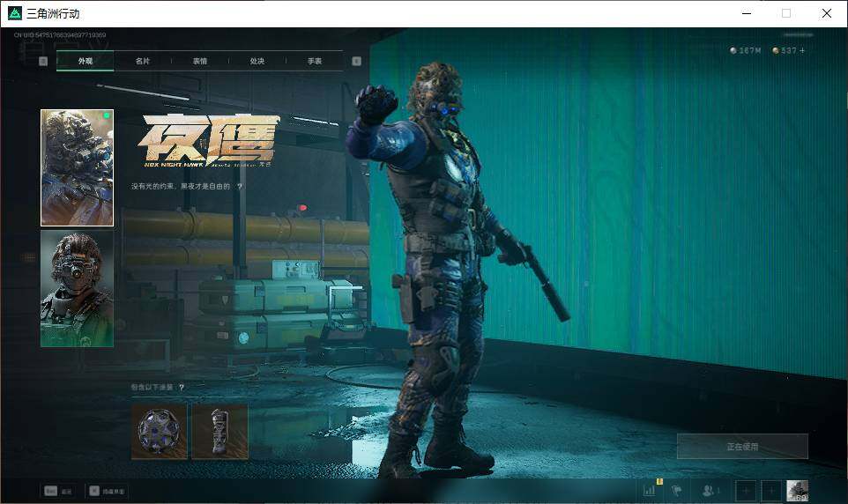
Task: Open the 处决 tab
Action: (257, 61)
